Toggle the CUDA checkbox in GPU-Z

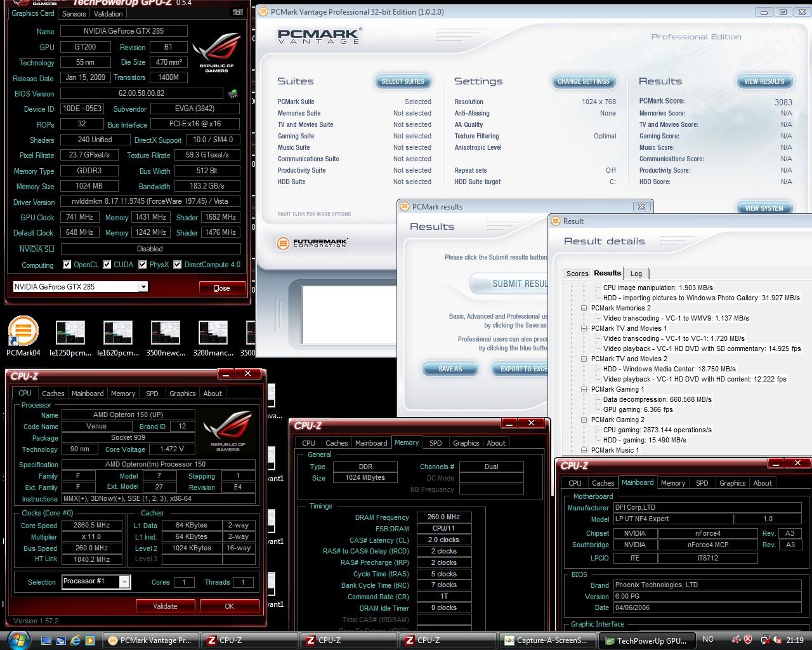tap(107, 265)
